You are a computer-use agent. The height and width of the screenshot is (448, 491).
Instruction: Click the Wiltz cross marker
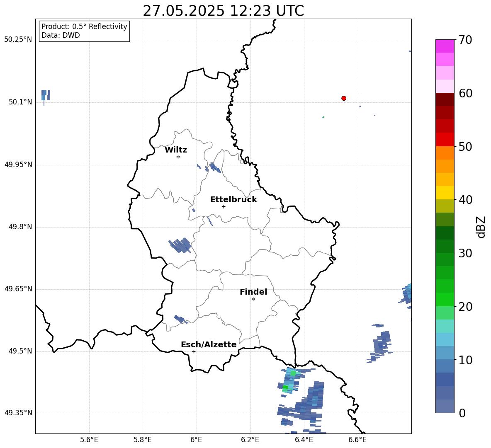178,157
